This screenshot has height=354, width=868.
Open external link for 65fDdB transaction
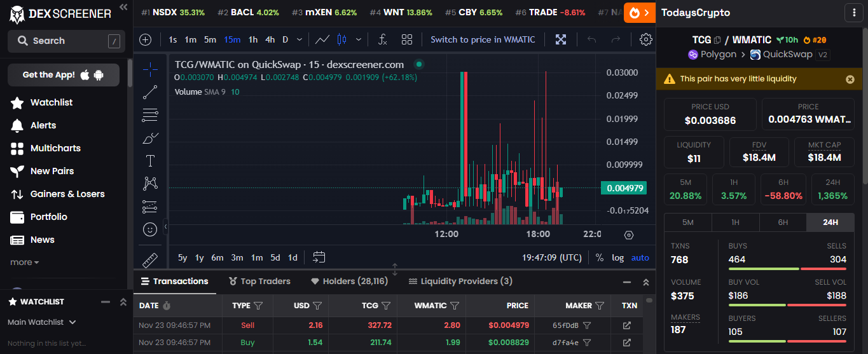tap(627, 325)
